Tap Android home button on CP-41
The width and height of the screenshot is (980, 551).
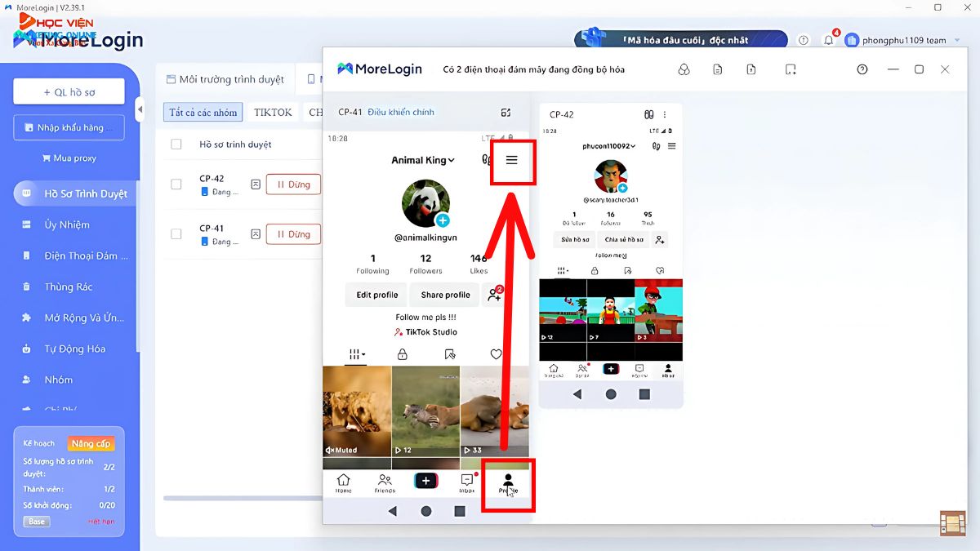point(425,511)
